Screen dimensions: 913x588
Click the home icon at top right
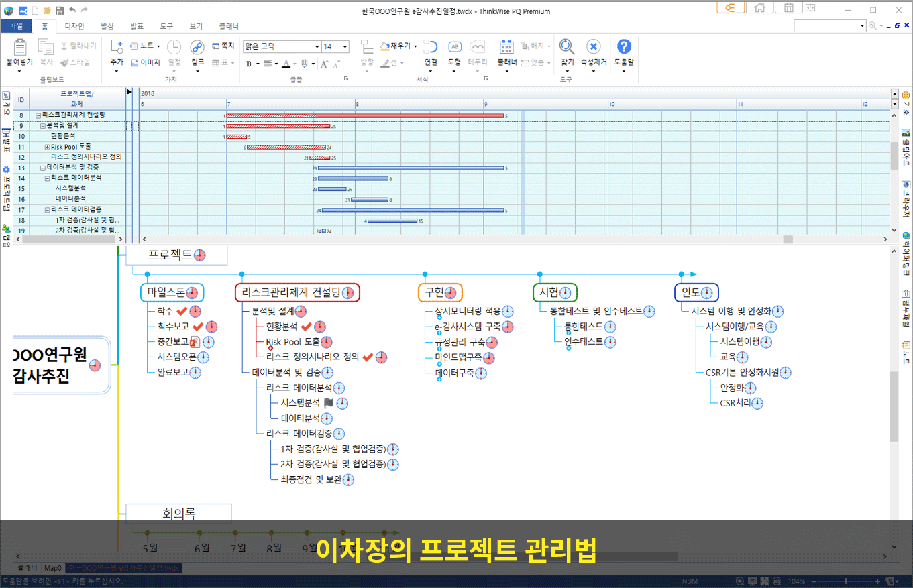(760, 8)
